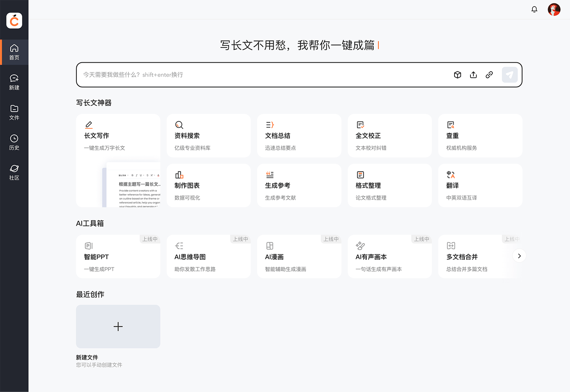The width and height of the screenshot is (570, 392).
Task: Click the send arrow button
Action: tap(510, 75)
